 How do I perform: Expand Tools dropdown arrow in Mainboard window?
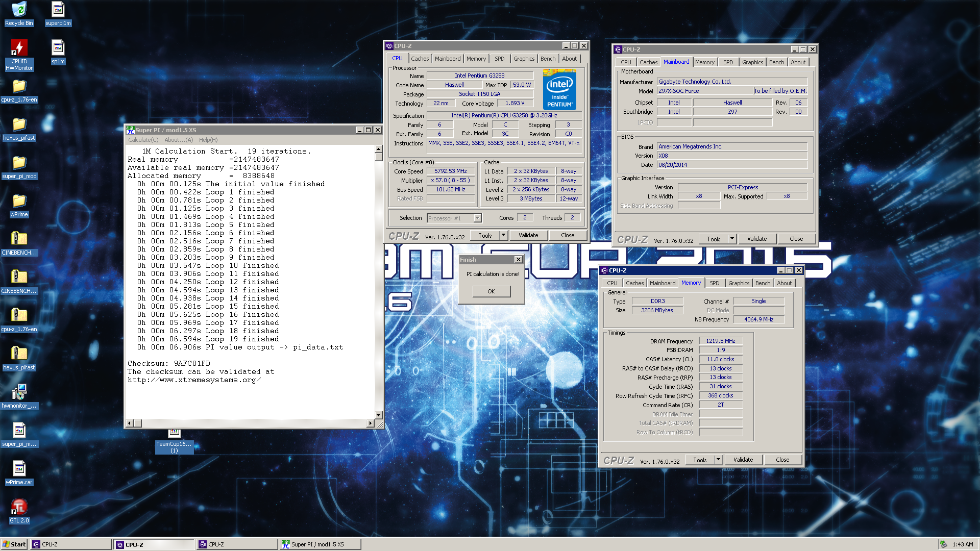pos(732,239)
